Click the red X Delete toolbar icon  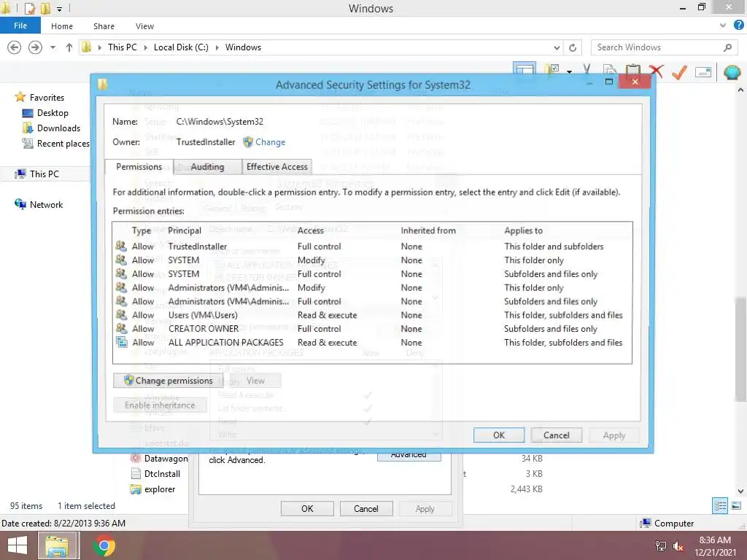coord(657,71)
